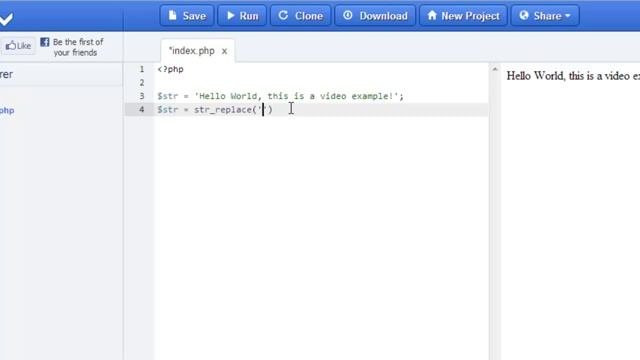Click 'Be the first of your friends' text
640x360 pixels.
point(78,47)
